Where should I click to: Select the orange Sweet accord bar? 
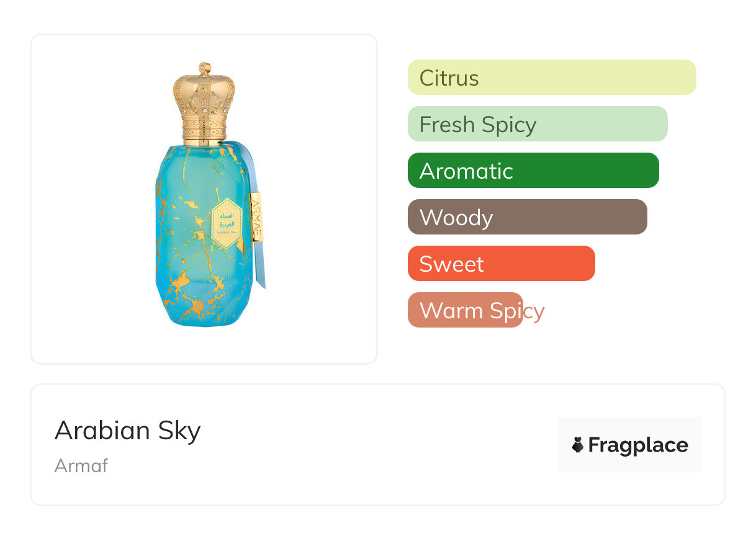pos(501,264)
